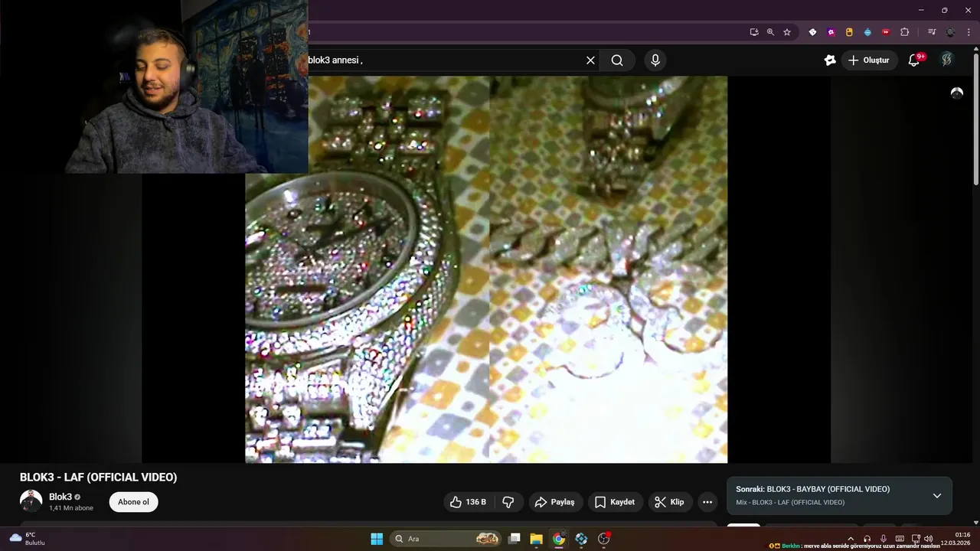
Task: Open the browser media controls icon
Action: pos(932,32)
